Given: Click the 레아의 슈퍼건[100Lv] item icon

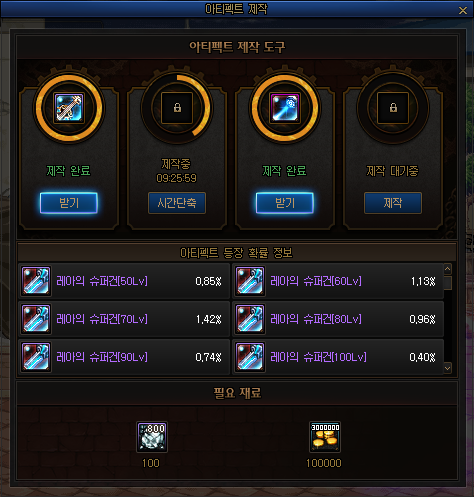Looking at the screenshot, I should 250,357.
